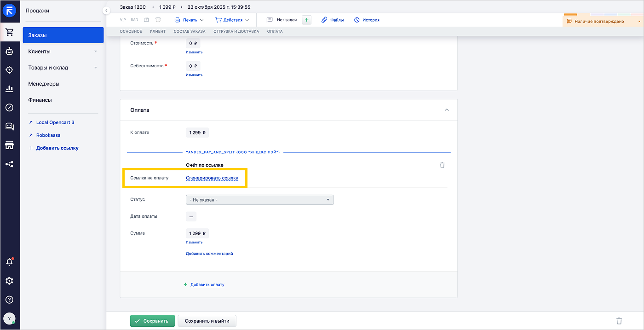Open the connected nodes integration icon
The width and height of the screenshot is (644, 330).
pos(9,164)
